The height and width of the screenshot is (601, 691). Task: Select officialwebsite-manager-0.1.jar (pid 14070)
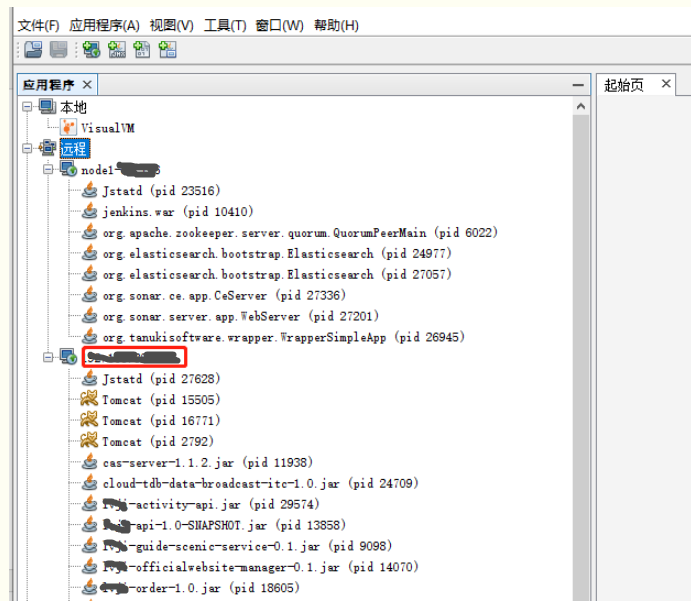point(260,567)
